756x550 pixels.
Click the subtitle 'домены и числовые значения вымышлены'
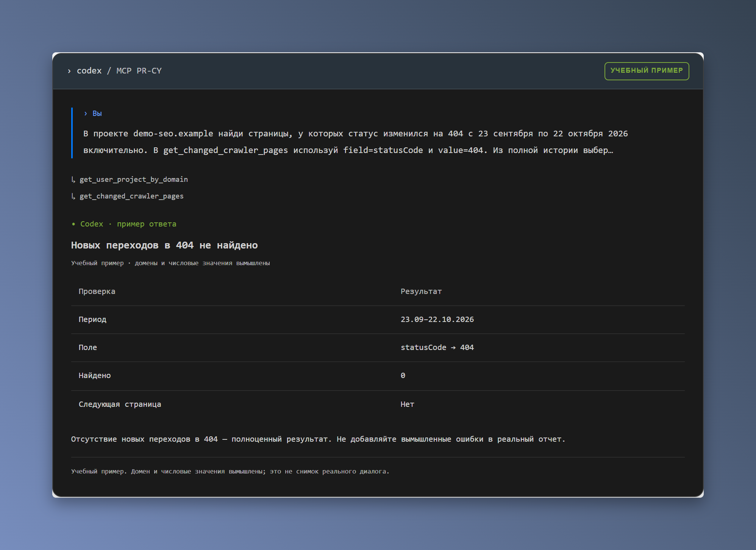pos(202,263)
